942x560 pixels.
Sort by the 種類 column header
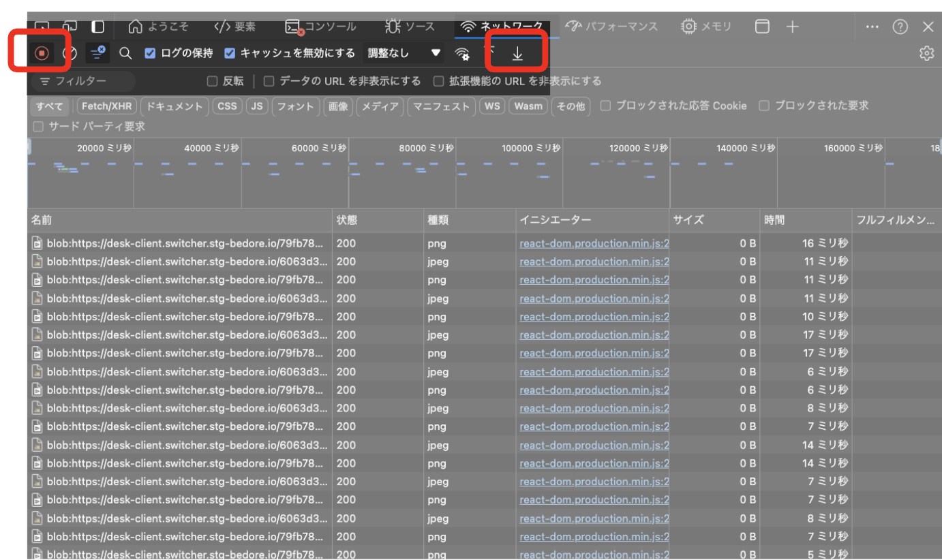[x=470, y=220]
